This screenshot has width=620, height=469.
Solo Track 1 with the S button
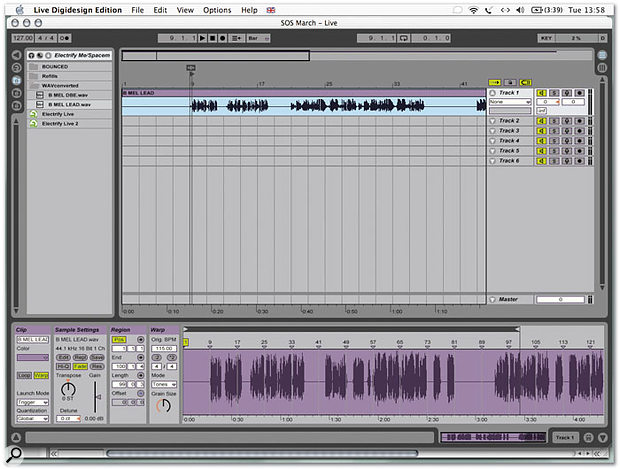click(554, 93)
